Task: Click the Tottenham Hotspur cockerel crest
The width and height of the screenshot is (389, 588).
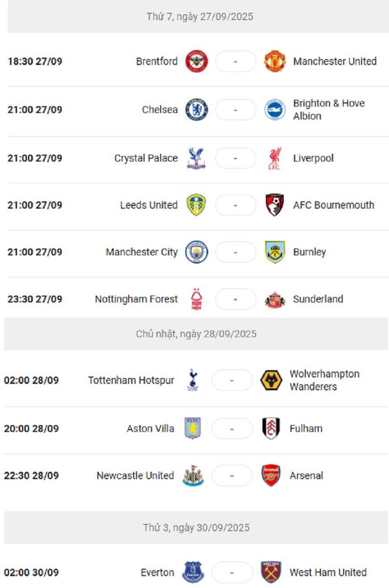Action: [193, 380]
